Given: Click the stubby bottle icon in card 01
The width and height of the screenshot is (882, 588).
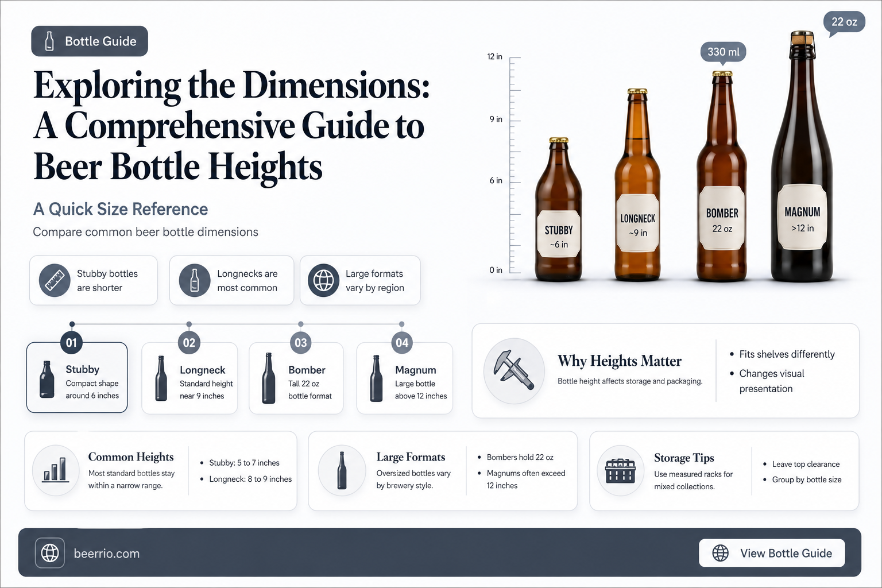Looking at the screenshot, I should pos(47,380).
